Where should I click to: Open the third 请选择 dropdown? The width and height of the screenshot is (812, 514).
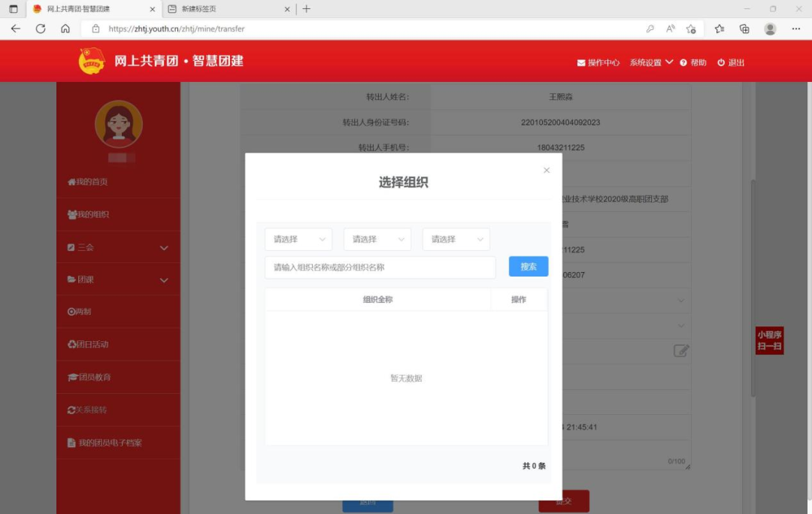(x=456, y=239)
